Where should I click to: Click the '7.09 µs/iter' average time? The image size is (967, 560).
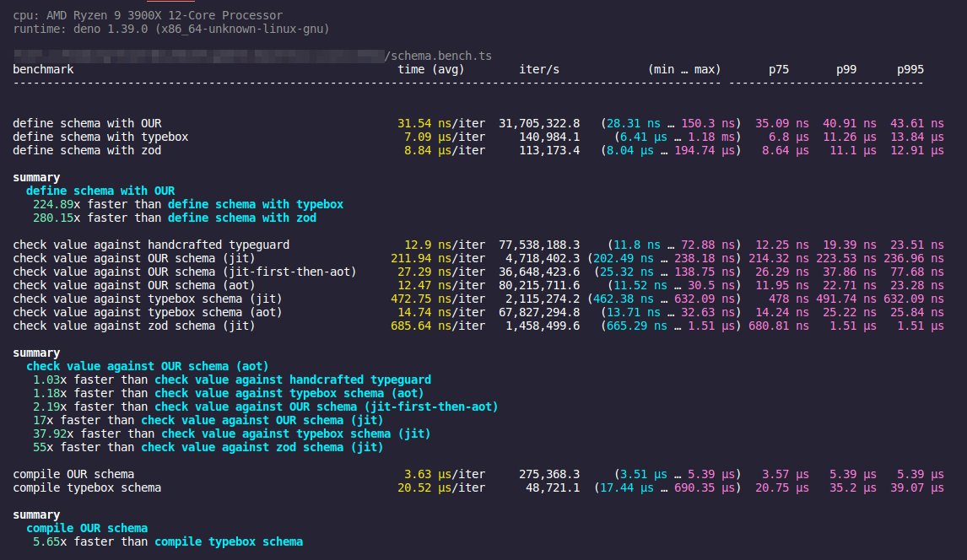(x=445, y=137)
